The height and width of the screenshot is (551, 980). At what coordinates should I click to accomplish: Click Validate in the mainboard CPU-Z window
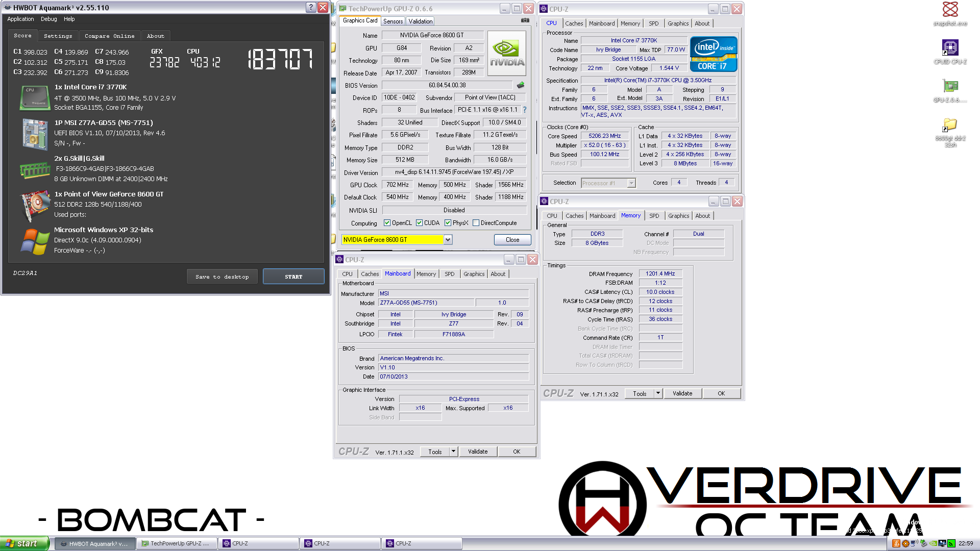click(478, 452)
